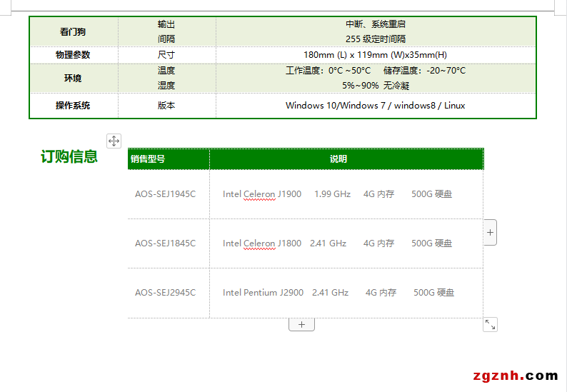
Task: Click the 180mm dimensions cell
Action: pyautogui.click(x=375, y=55)
